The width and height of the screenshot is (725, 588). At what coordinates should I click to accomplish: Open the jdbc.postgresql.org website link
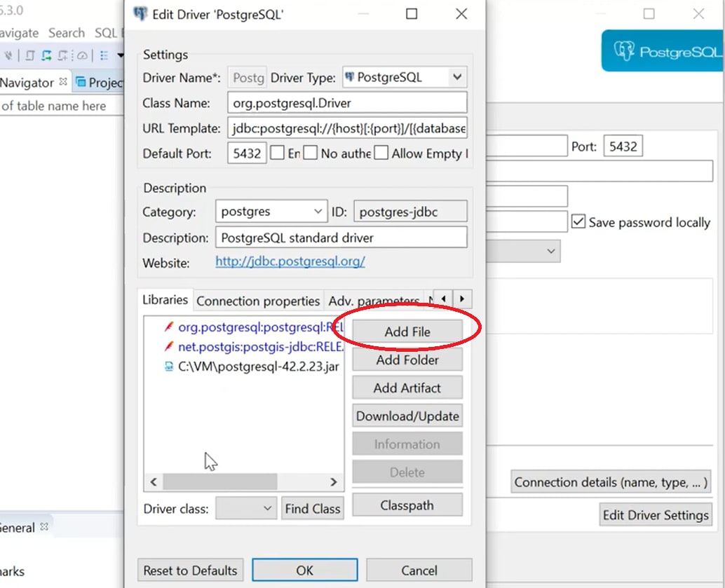(x=290, y=261)
